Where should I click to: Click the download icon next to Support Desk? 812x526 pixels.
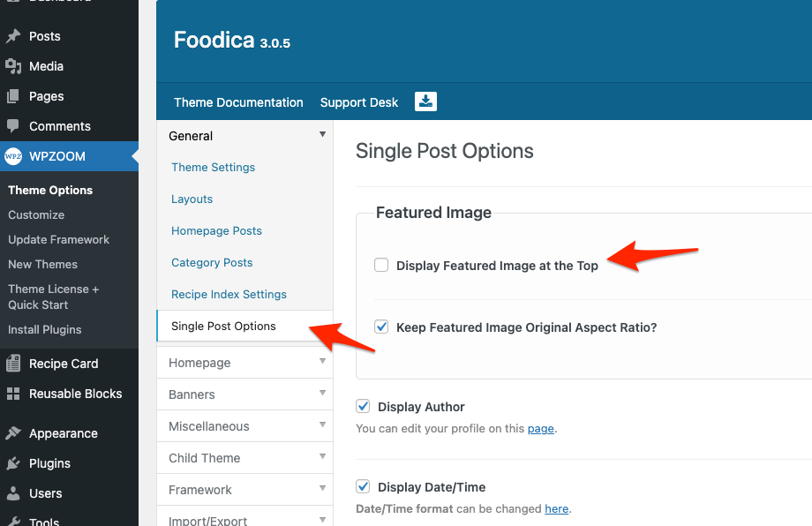(x=425, y=101)
